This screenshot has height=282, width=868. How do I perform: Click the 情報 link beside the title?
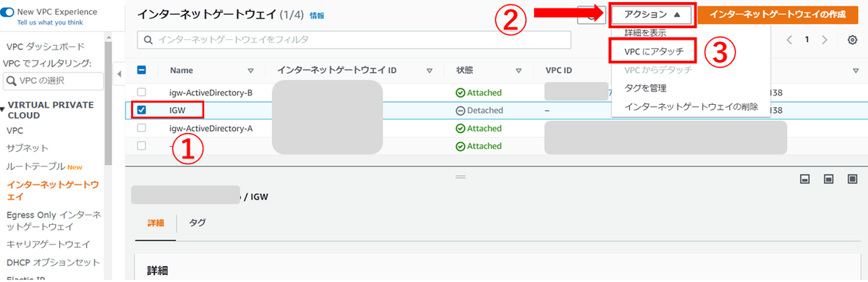pyautogui.click(x=317, y=15)
